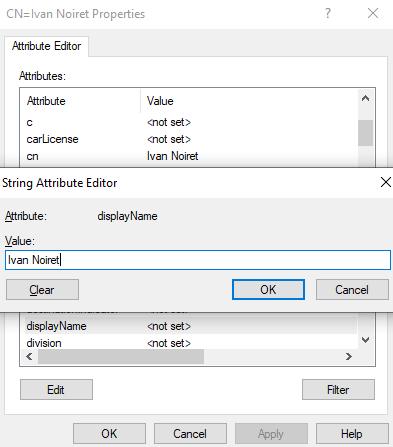Click OK in String Attribute Editor

pyautogui.click(x=268, y=289)
